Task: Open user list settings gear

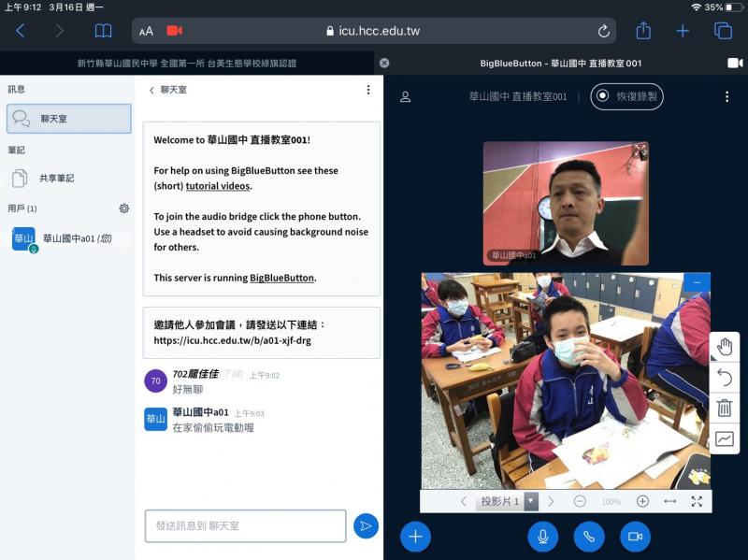Action: coord(124,208)
